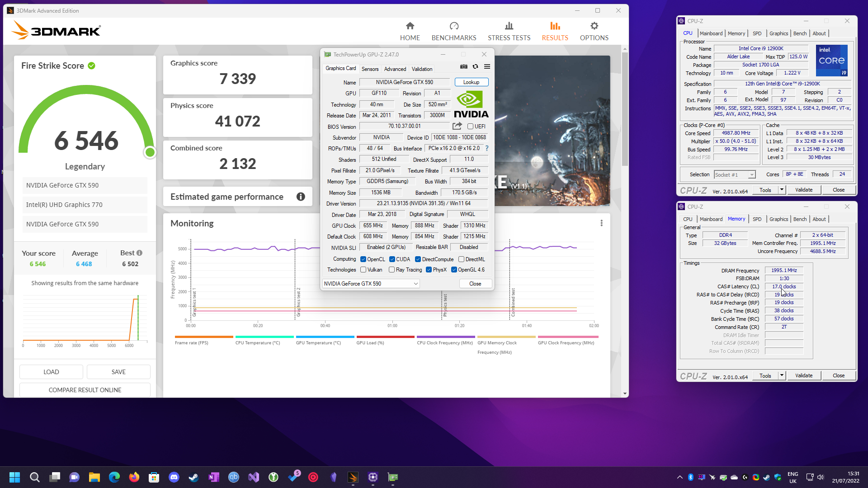Click the SAVE button in 3DMark

point(118,372)
